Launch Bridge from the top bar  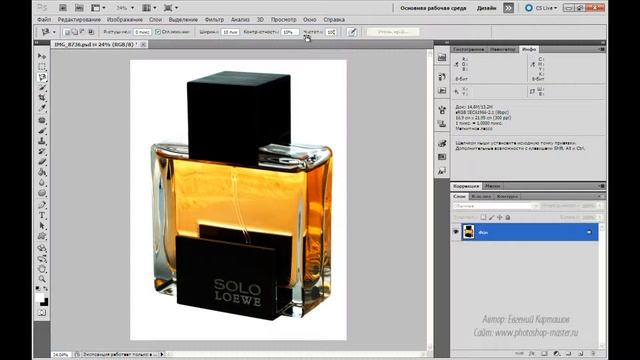63,8
